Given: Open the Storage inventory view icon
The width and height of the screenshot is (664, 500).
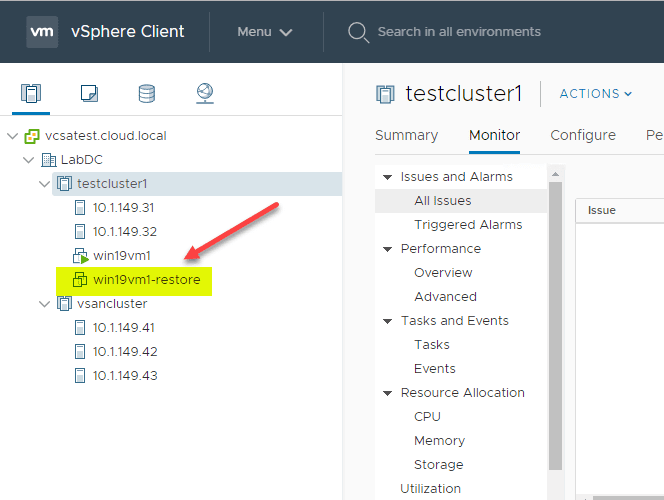Looking at the screenshot, I should [x=146, y=94].
